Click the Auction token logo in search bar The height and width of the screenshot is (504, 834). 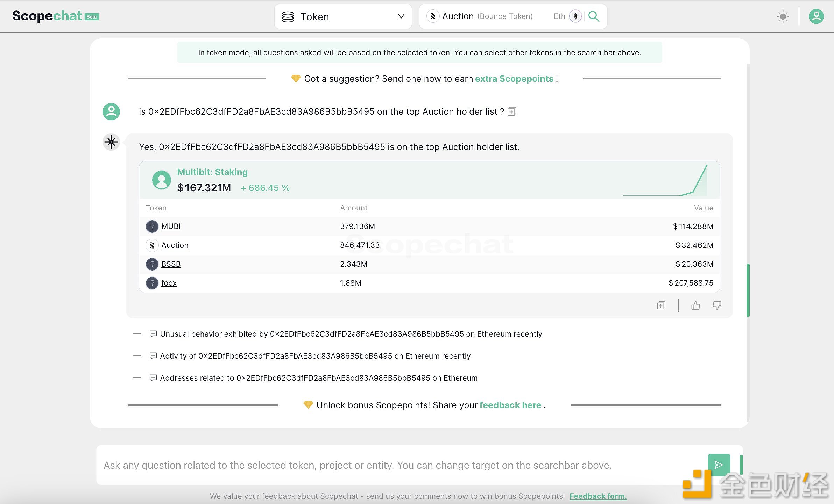[x=433, y=16]
